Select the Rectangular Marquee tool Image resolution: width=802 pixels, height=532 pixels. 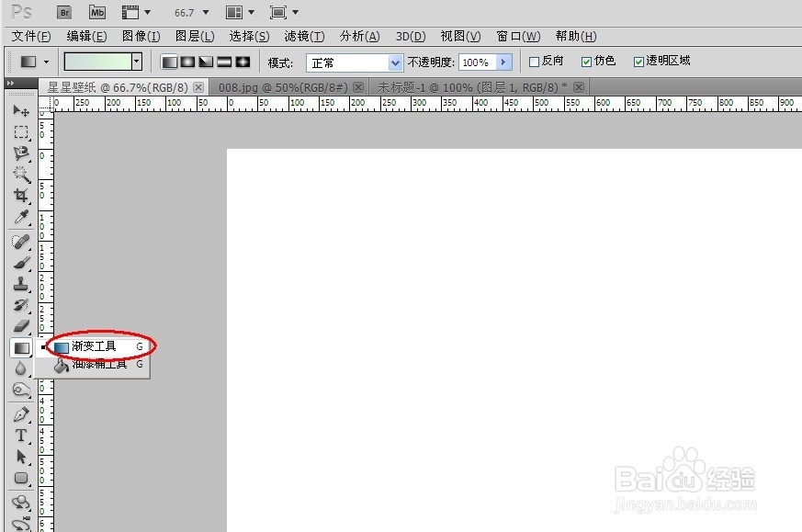tap(21, 132)
